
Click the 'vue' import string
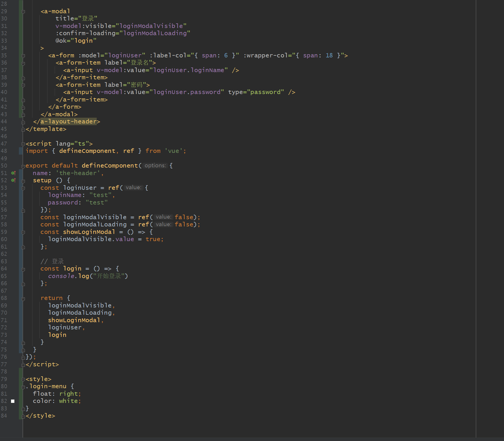(x=173, y=151)
